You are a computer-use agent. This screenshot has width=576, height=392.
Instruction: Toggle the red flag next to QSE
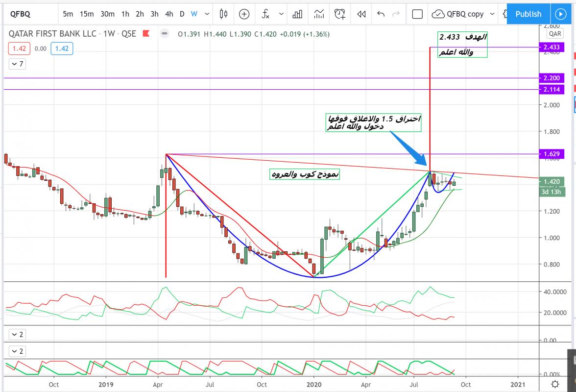(x=145, y=34)
